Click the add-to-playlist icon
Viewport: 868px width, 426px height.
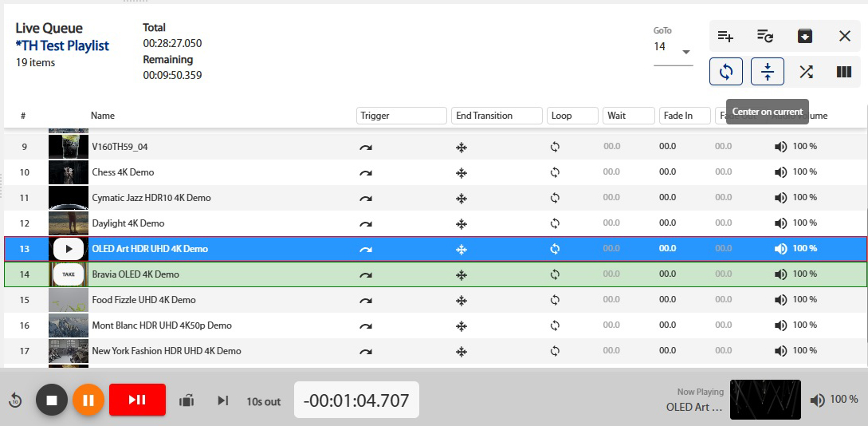725,37
